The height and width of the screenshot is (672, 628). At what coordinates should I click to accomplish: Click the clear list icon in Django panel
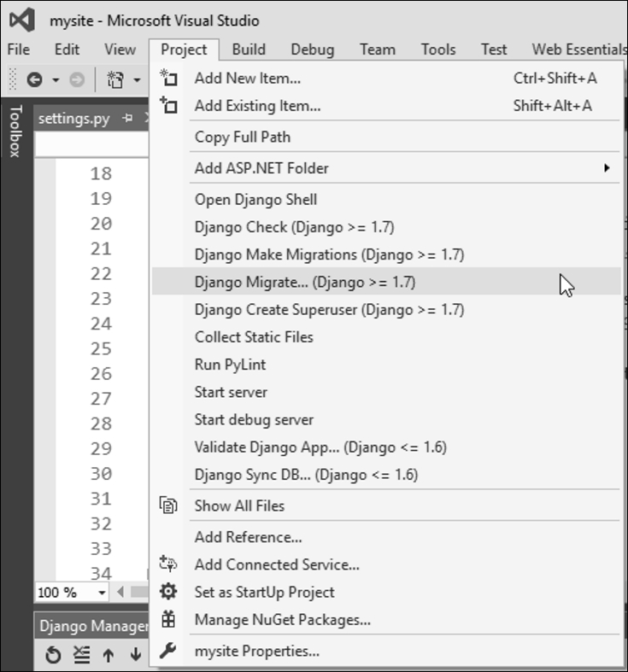click(x=81, y=655)
